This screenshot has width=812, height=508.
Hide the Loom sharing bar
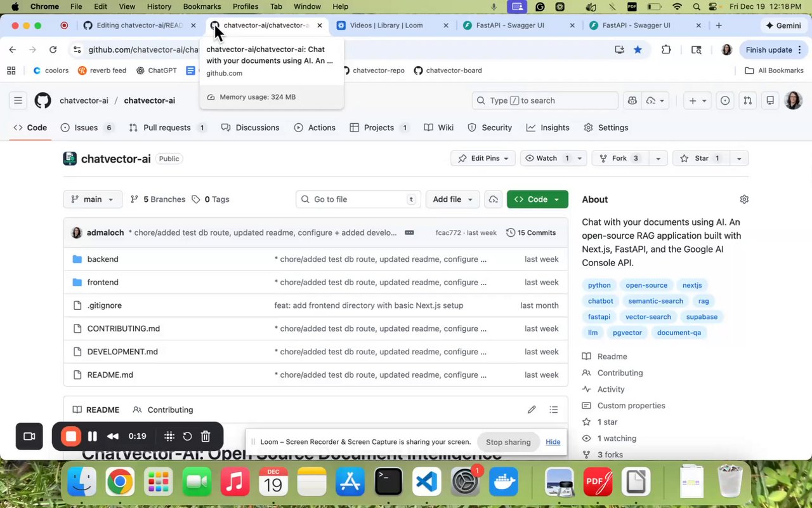coord(553,442)
